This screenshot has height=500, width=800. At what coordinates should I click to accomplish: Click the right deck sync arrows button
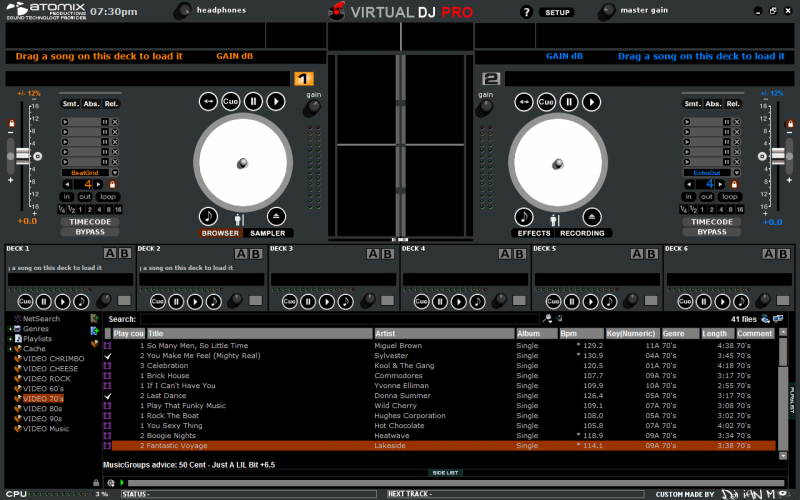[524, 102]
